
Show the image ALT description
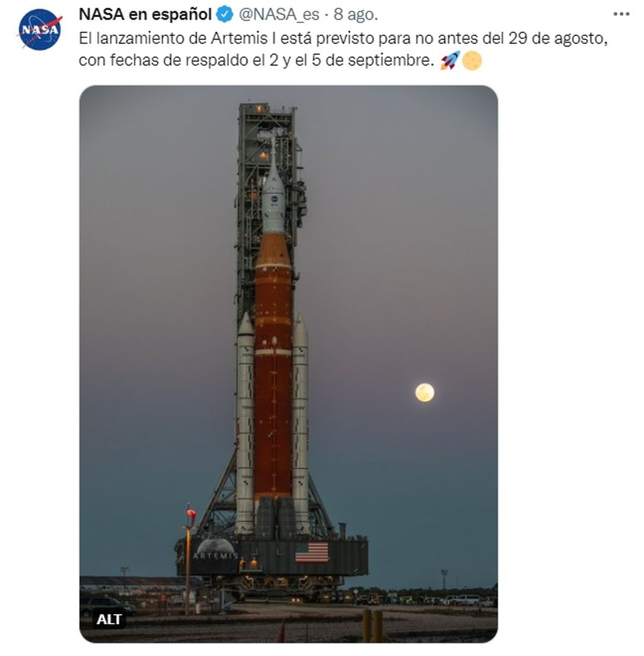pyautogui.click(x=109, y=619)
